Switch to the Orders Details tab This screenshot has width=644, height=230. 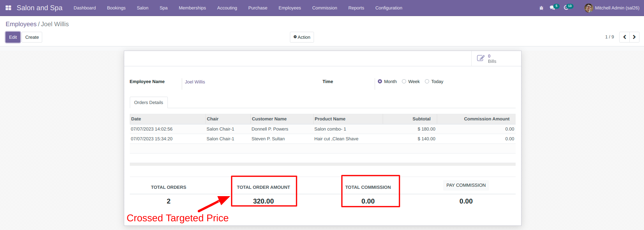click(x=149, y=102)
